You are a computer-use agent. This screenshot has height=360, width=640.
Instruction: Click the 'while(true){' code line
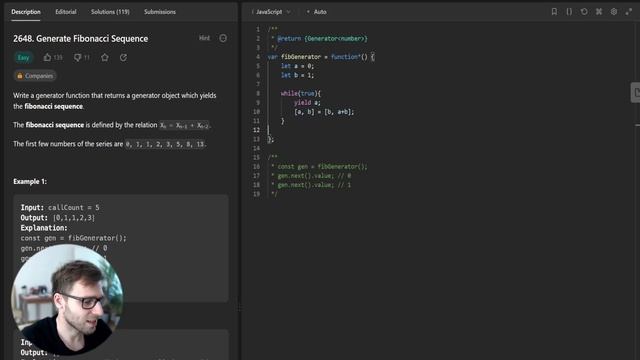(x=301, y=93)
